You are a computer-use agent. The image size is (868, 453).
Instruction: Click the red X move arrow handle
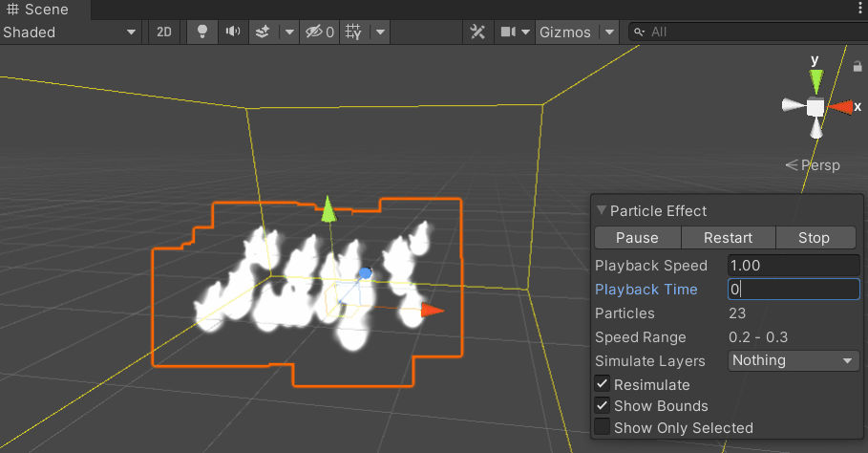432,310
